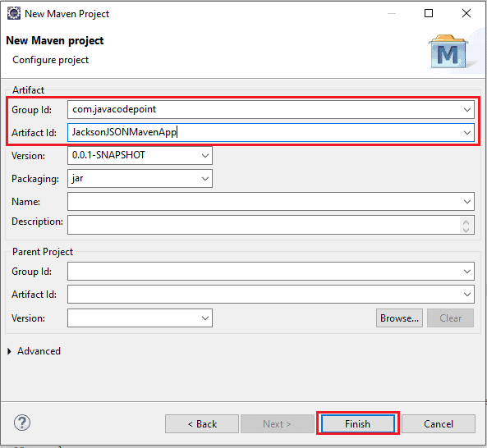This screenshot has width=487, height=448.
Task: Click the Finish button
Action: click(x=357, y=424)
